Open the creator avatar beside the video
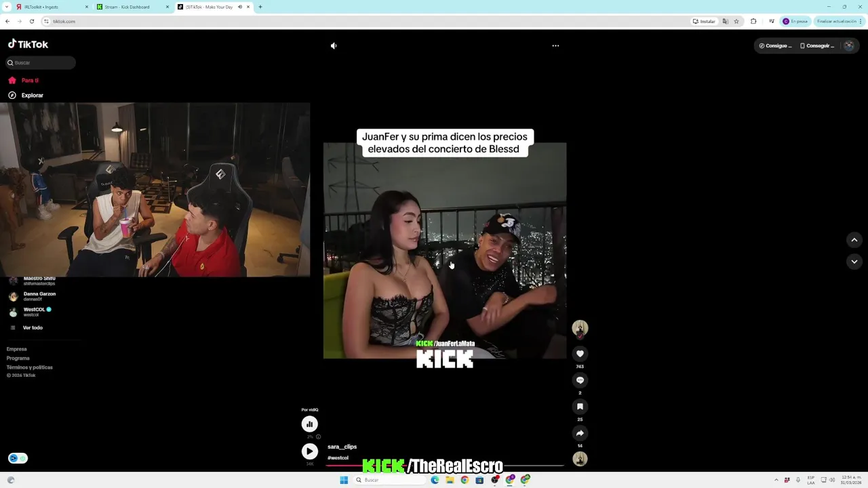868x488 pixels. (580, 329)
